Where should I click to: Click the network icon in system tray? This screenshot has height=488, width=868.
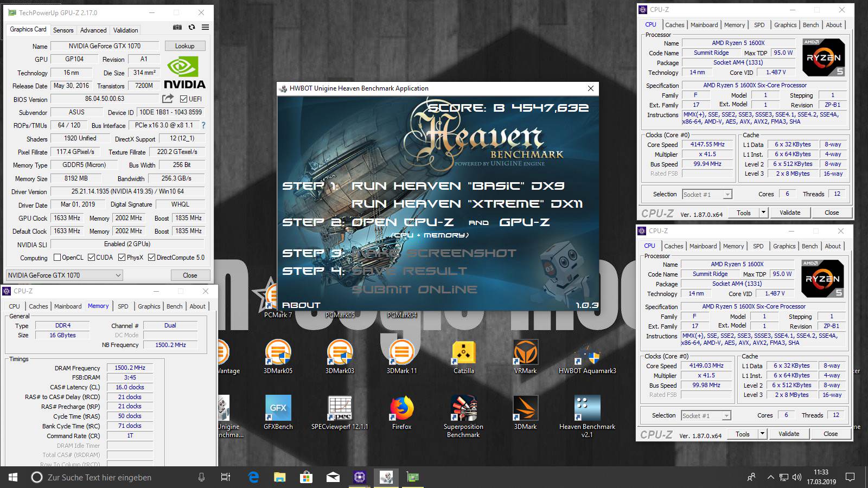(x=784, y=477)
